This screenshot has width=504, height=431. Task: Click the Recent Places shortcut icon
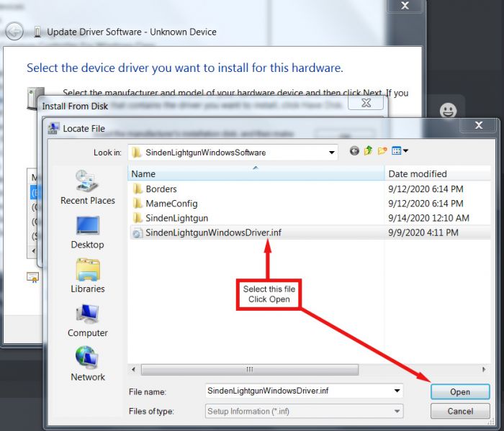tap(87, 182)
